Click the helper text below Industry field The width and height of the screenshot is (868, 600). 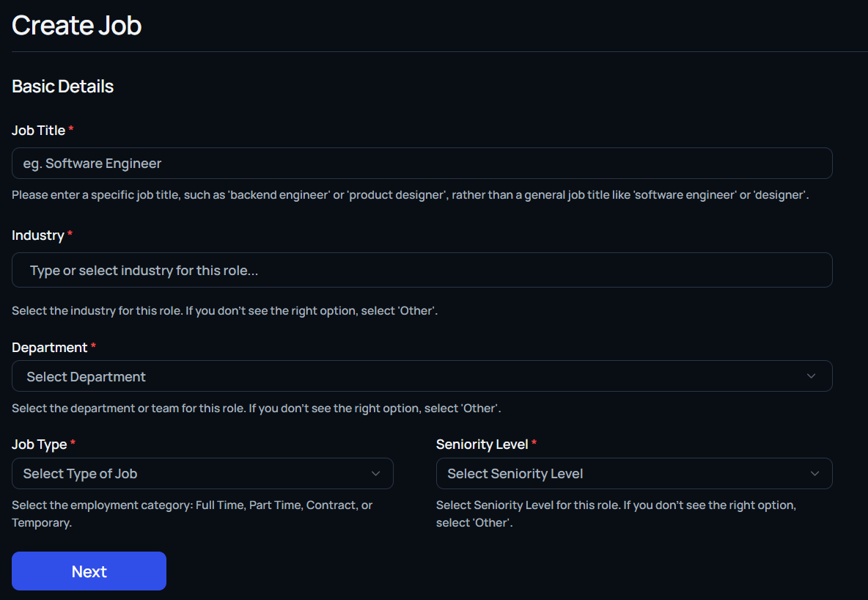224,310
